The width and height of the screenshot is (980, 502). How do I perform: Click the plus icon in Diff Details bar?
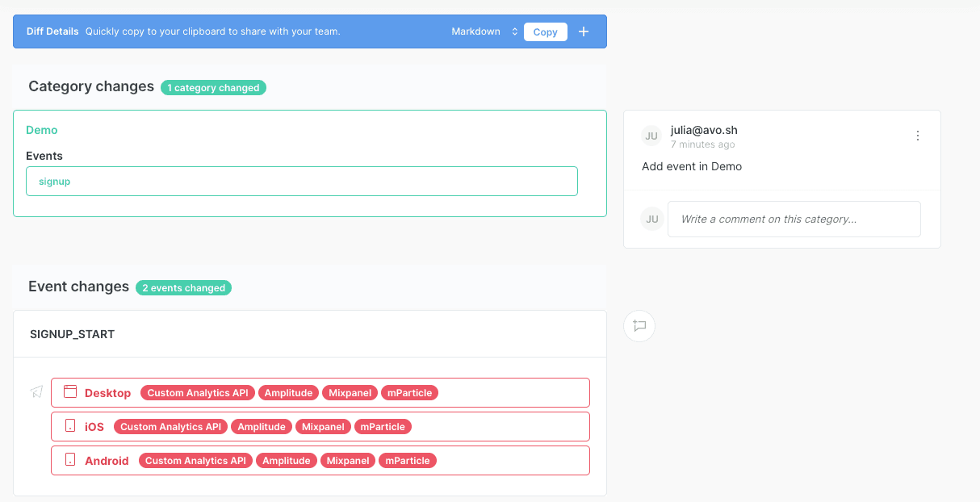(x=584, y=31)
